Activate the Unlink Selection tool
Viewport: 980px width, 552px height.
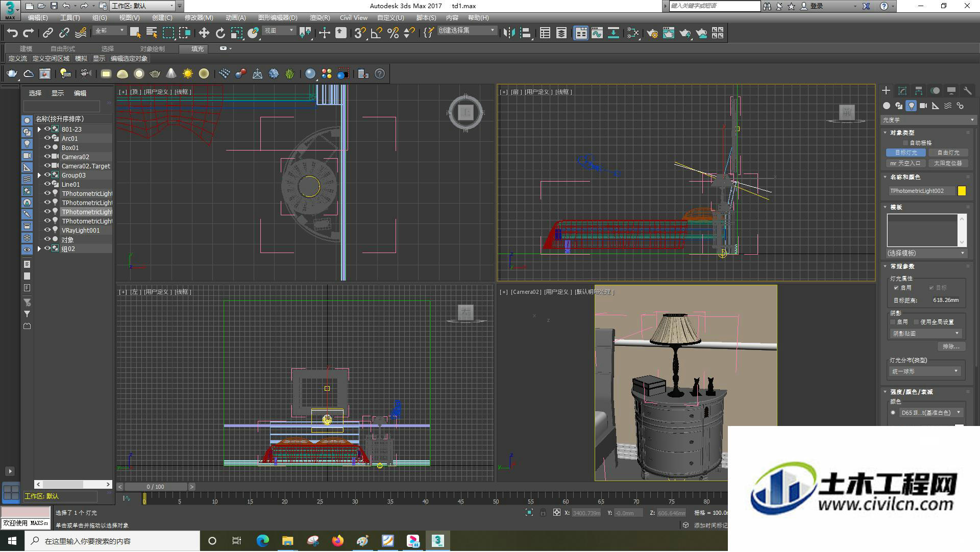pos(64,33)
